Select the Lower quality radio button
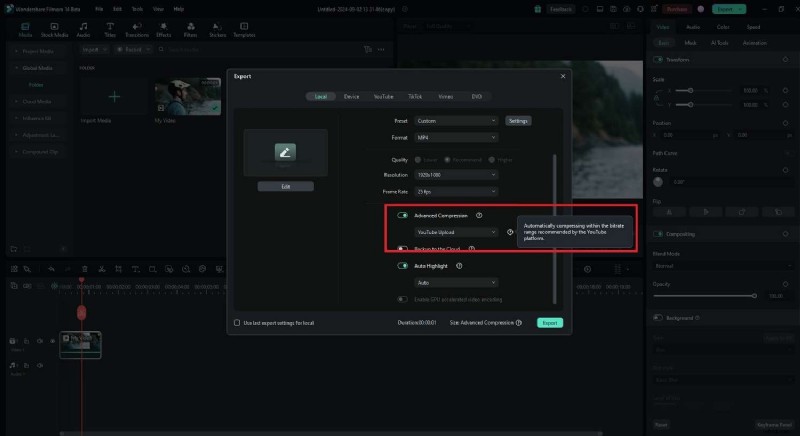 tap(418, 160)
